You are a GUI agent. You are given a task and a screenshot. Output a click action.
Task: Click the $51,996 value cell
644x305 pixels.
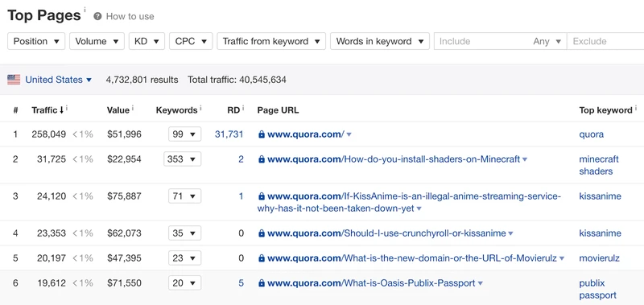point(124,134)
